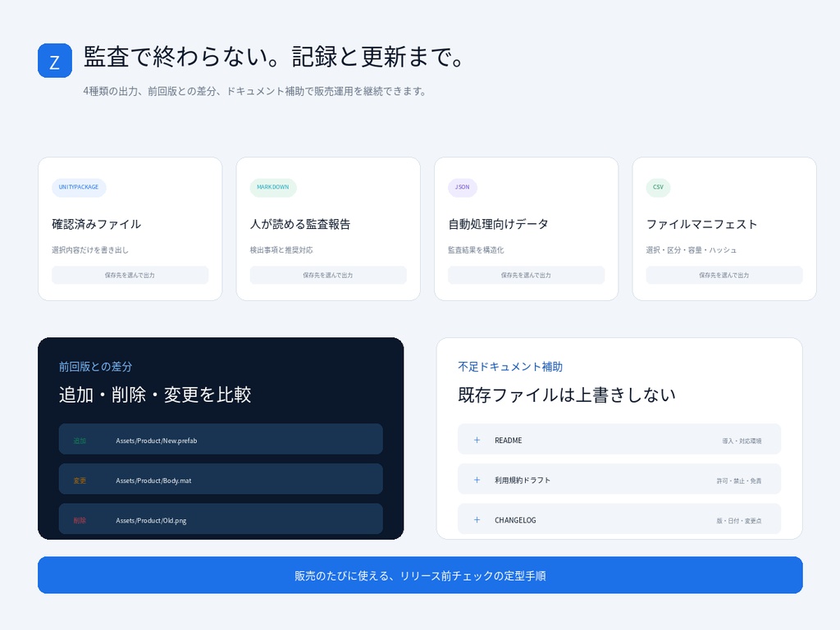The width and height of the screenshot is (840, 630).
Task: Click the 4種類の出力 subtitle text
Action: click(x=254, y=91)
